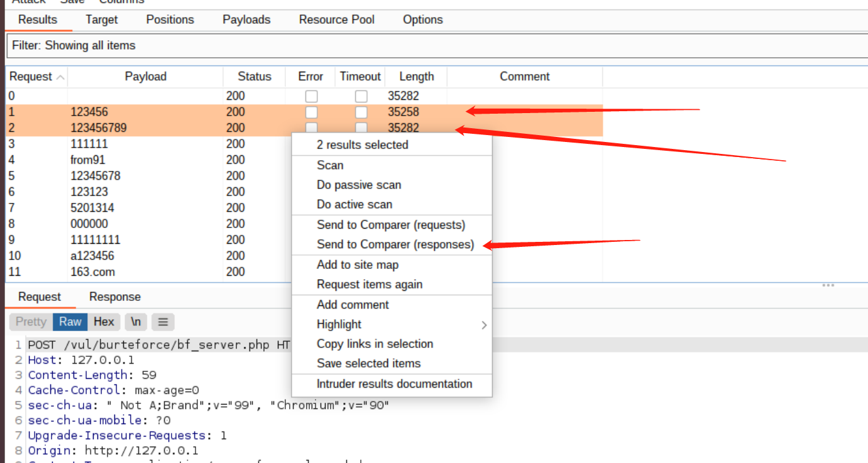Choose Request items again
This screenshot has width=868, height=463.
pos(392,284)
